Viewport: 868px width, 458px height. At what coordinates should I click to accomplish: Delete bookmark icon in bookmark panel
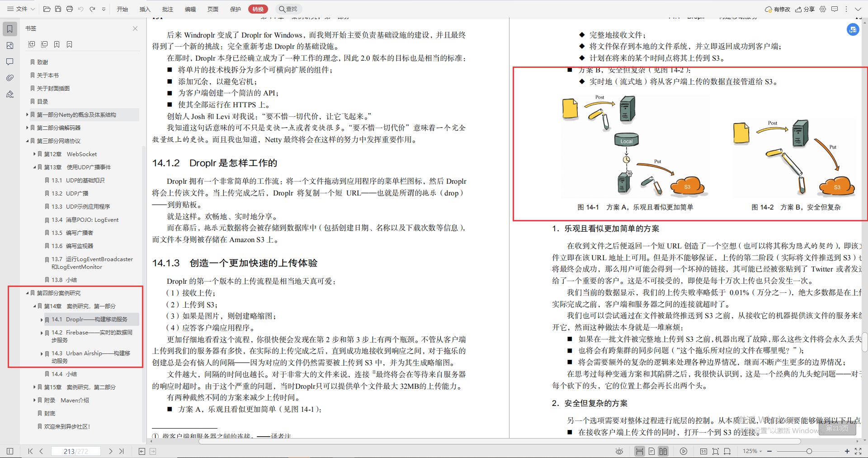pyautogui.click(x=70, y=44)
